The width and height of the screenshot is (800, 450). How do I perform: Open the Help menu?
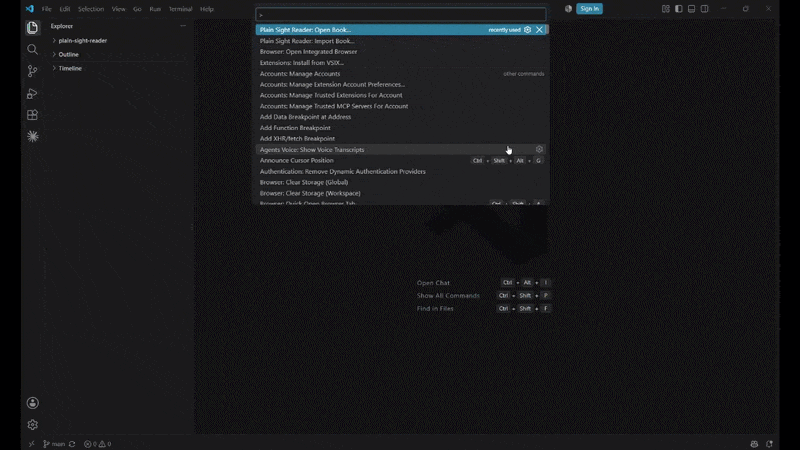(x=207, y=9)
